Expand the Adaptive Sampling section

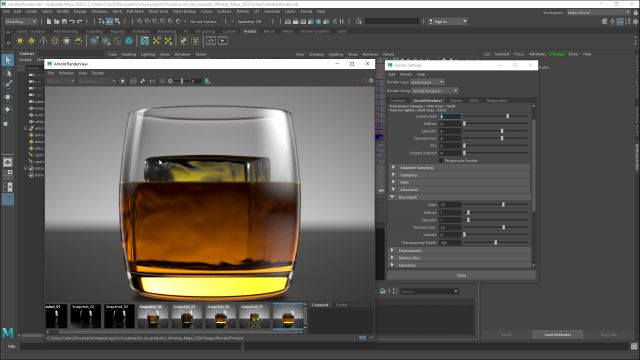click(x=460, y=168)
